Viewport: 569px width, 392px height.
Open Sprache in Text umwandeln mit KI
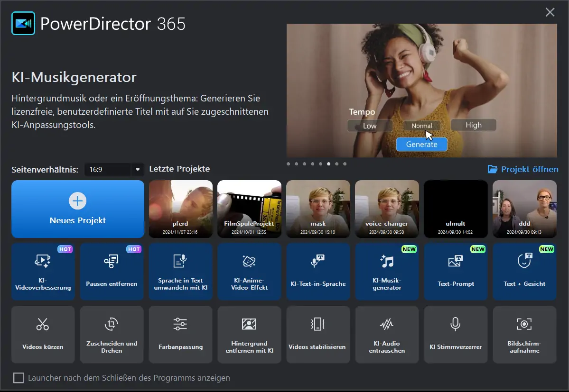[180, 271]
